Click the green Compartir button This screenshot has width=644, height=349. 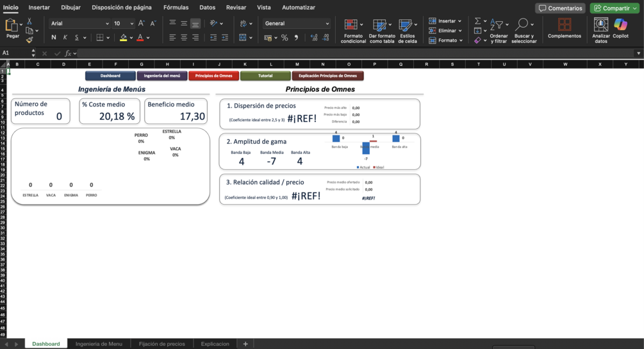(615, 8)
